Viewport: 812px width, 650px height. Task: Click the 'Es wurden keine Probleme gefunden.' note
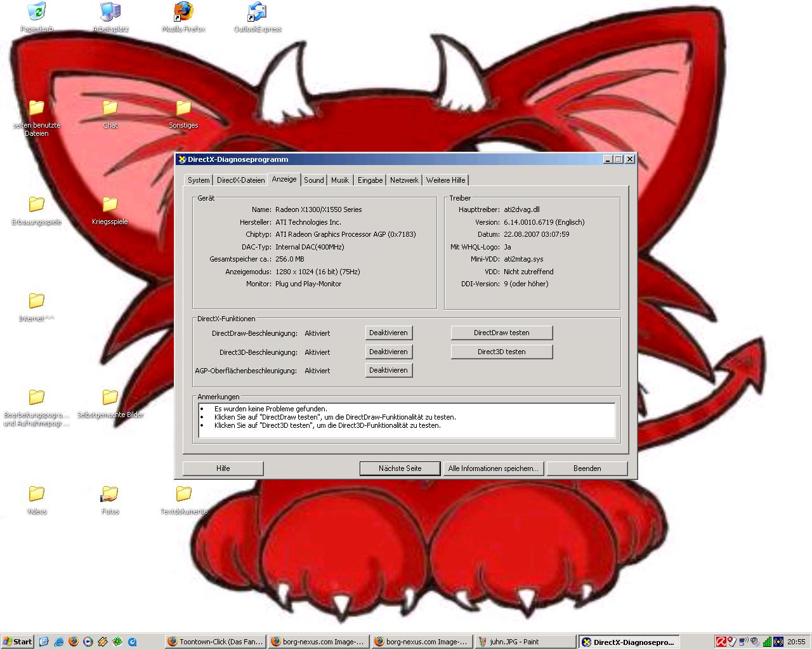[x=271, y=409]
